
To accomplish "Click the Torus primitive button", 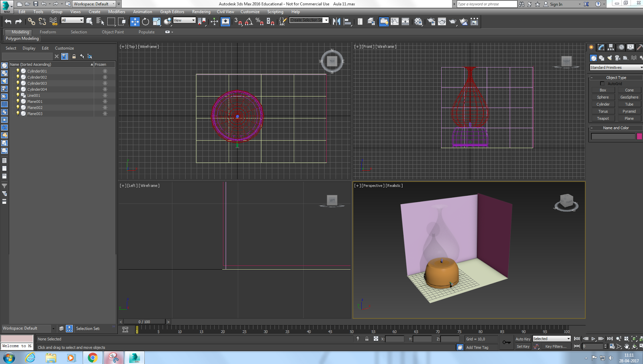I will point(603,111).
